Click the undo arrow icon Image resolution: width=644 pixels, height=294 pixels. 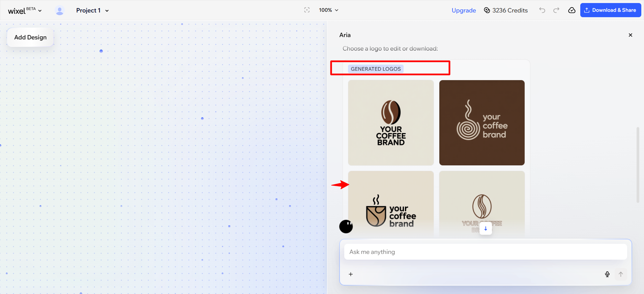tap(542, 10)
